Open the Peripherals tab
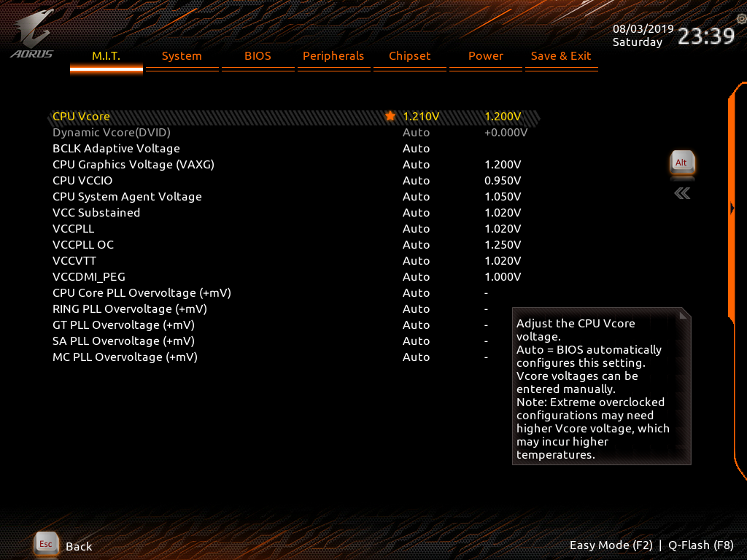Screen dimensions: 747x560 tap(333, 56)
